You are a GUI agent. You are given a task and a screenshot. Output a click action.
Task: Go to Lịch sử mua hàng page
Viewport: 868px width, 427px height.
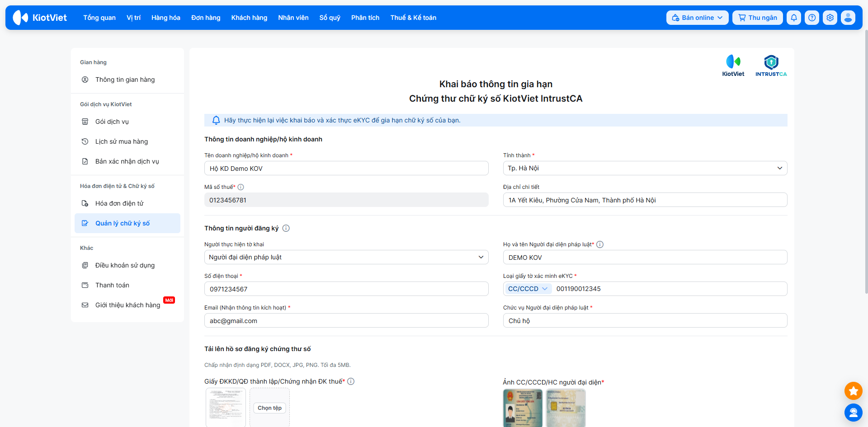coord(127,141)
